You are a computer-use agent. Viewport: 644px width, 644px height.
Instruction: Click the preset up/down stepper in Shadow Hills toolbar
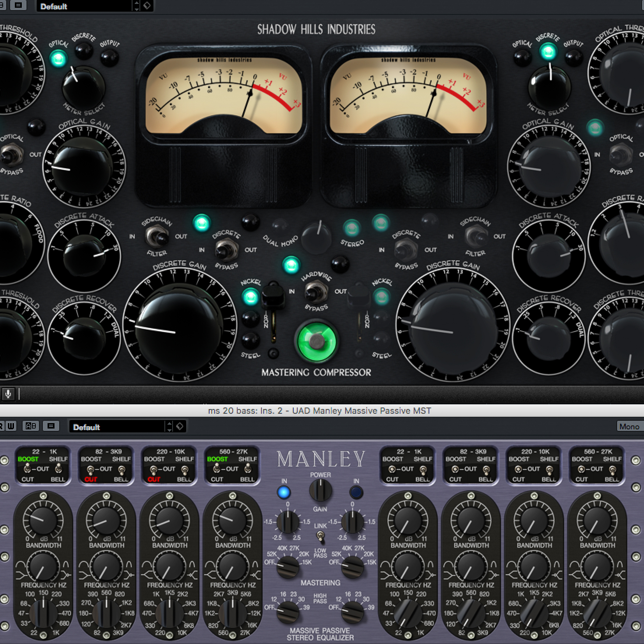136,6
